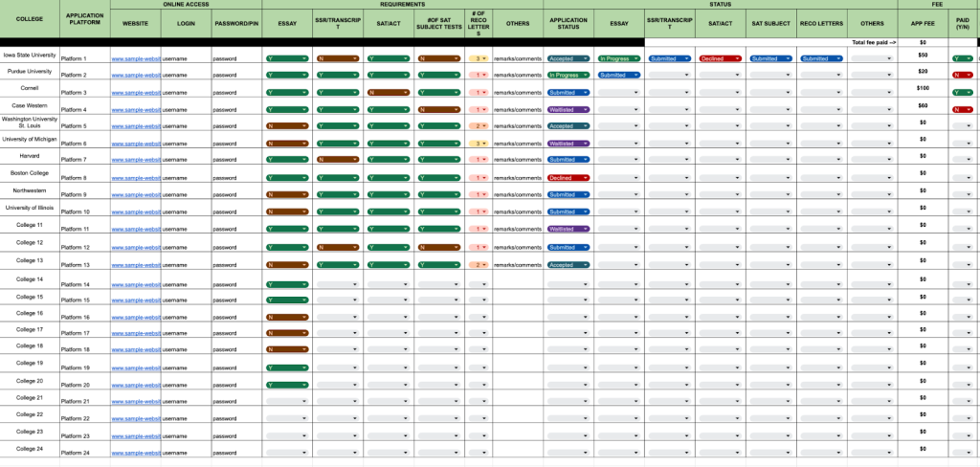980x467 pixels.
Task: Open Iowa State University application status dropdown
Action: point(568,58)
